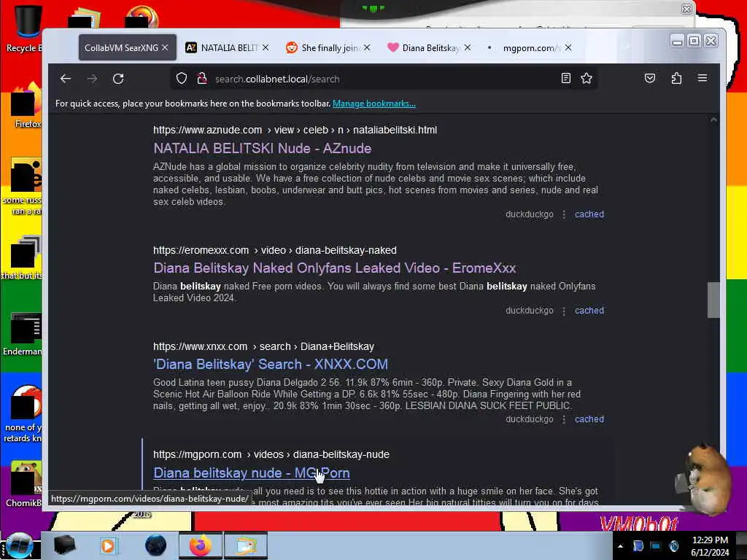
Task: Select the ChomikBox desktop icon
Action: point(25,483)
